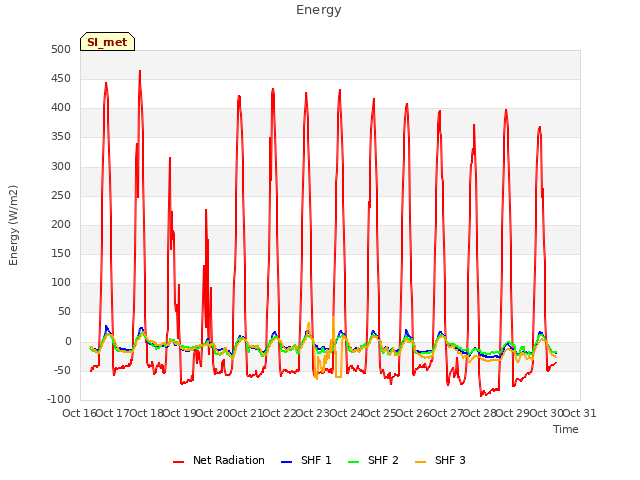This screenshot has width=640, height=480.
Task: Click the Oct 27 x-axis tick label
Action: pos(446,413)
